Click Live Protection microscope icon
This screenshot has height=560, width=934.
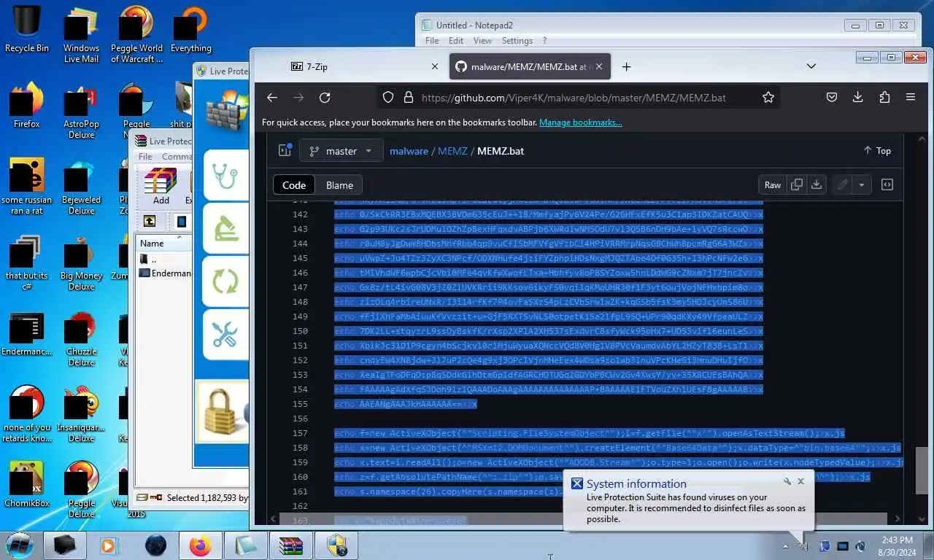(224, 227)
